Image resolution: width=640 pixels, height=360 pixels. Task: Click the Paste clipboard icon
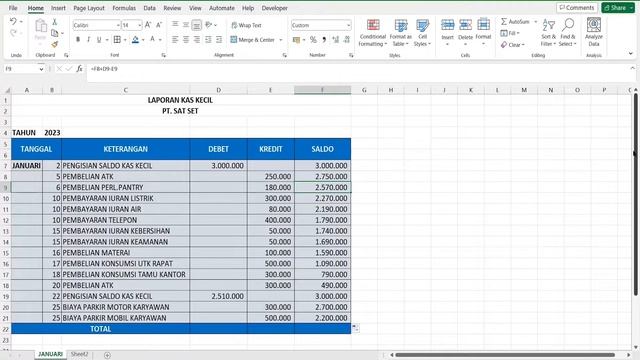coord(40,26)
